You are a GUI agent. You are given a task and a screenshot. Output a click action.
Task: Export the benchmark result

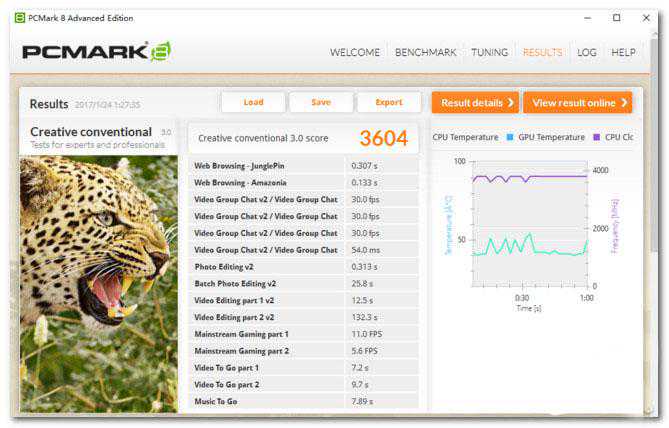click(x=389, y=102)
